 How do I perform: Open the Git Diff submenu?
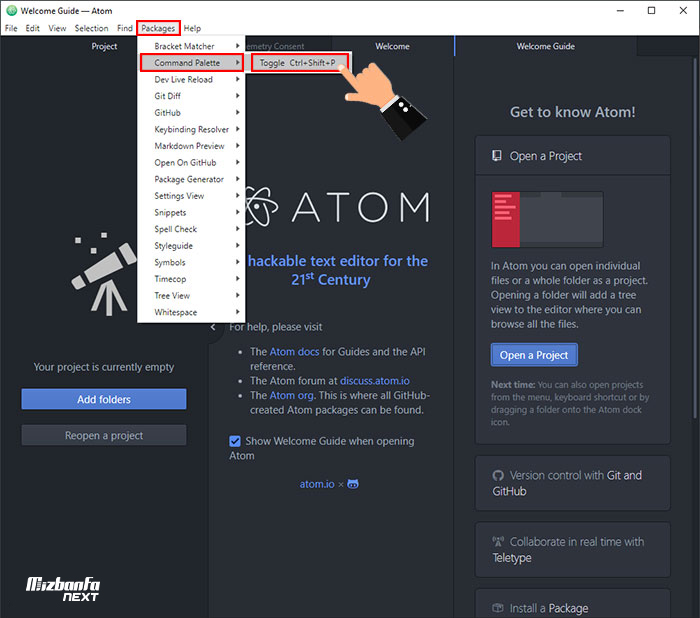pos(191,96)
